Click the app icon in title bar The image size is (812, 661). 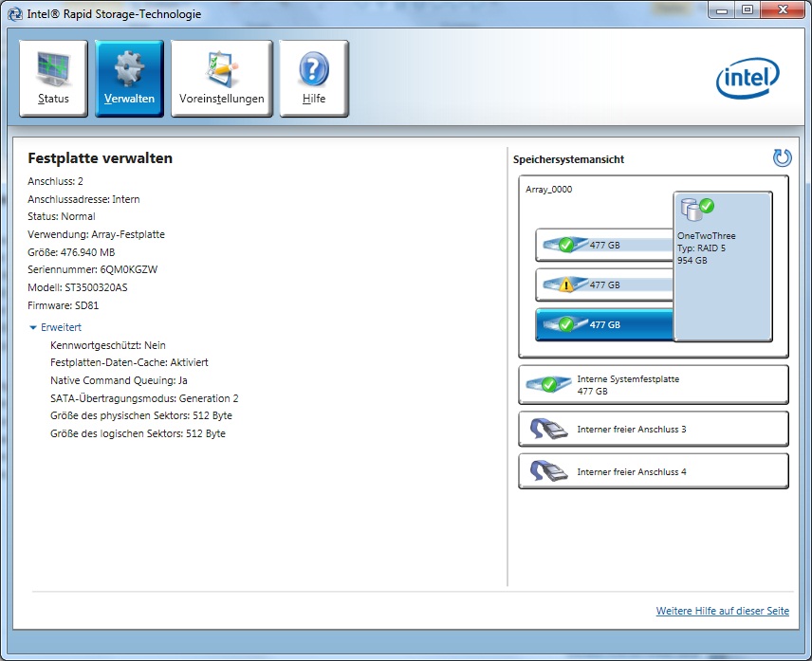[15, 14]
